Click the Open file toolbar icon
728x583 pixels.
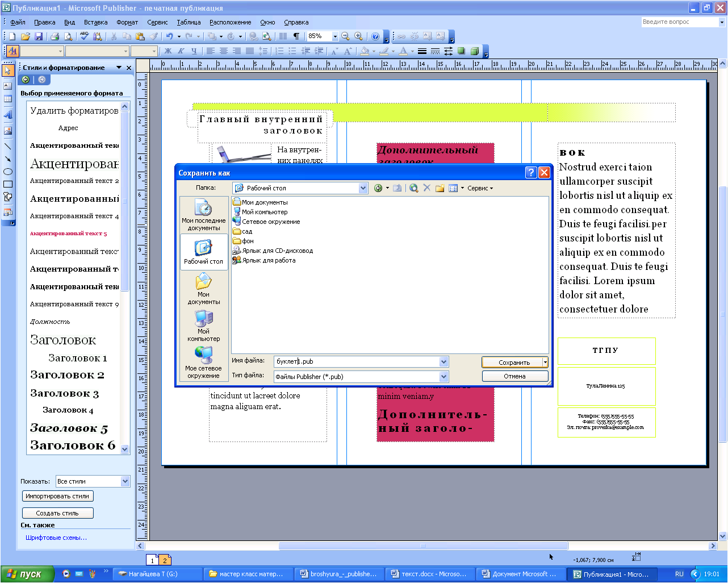pyautogui.click(x=26, y=36)
